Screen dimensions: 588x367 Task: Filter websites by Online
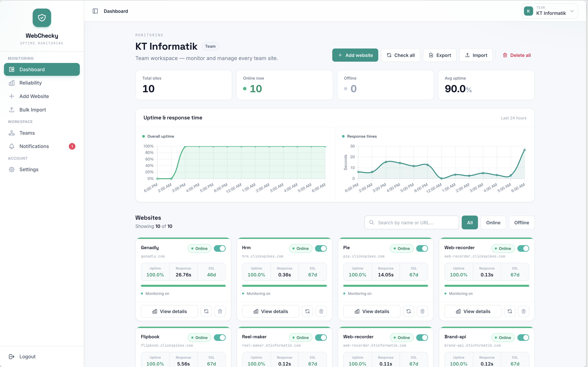pos(493,222)
